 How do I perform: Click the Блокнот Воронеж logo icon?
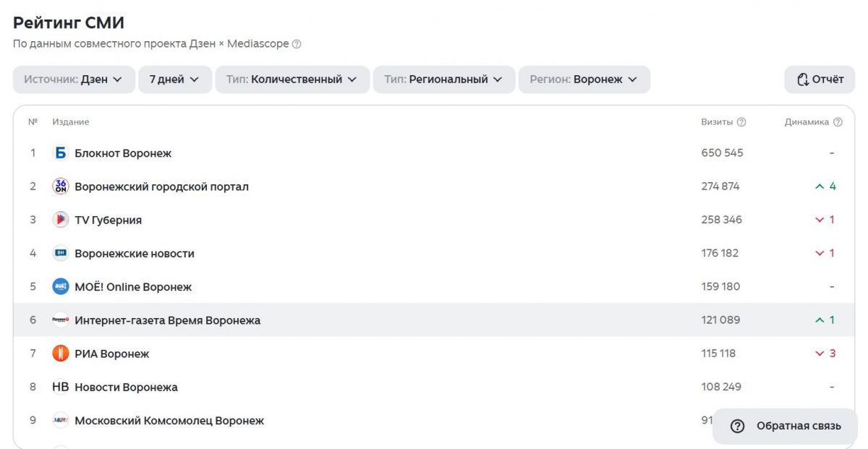pyautogui.click(x=61, y=153)
